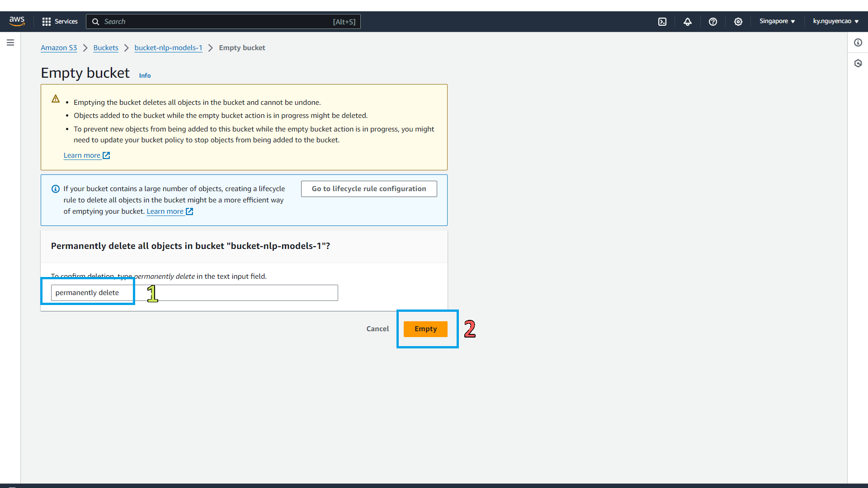Open the support help question icon

click(x=713, y=22)
